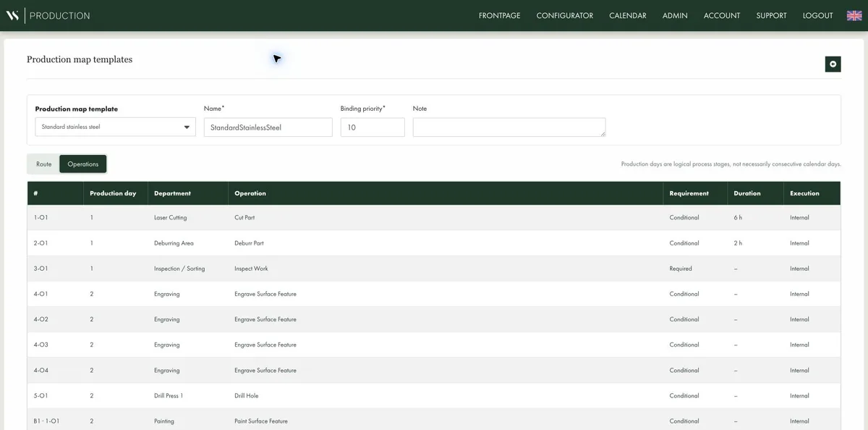The image size is (868, 430).
Task: Open the UK flag language selector
Action: (x=854, y=15)
